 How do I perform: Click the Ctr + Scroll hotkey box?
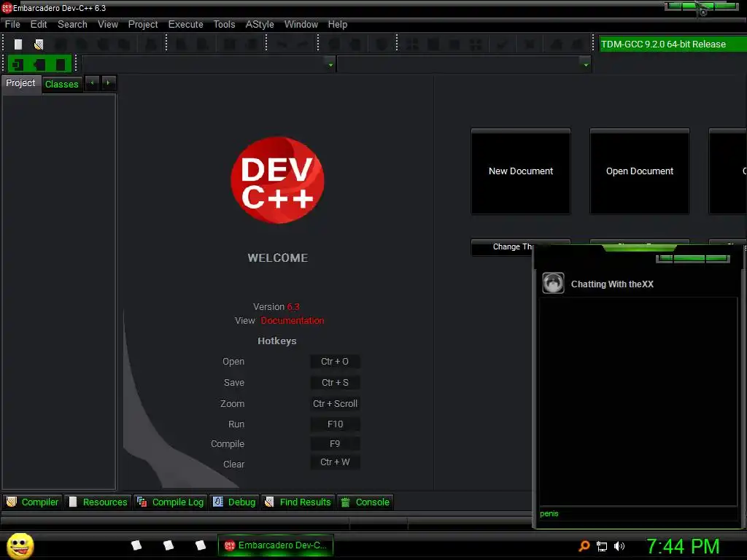(x=335, y=403)
